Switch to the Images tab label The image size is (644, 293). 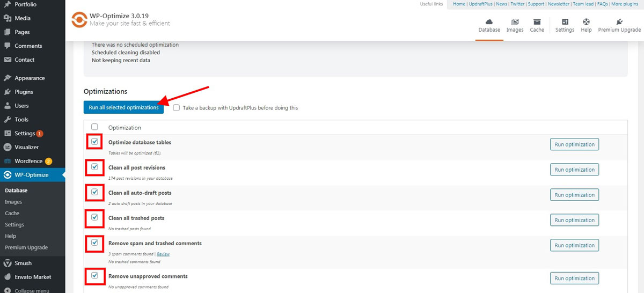(515, 30)
